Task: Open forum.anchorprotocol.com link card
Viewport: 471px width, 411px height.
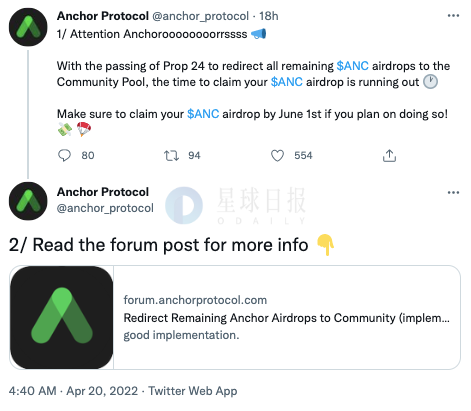Action: tap(235, 317)
